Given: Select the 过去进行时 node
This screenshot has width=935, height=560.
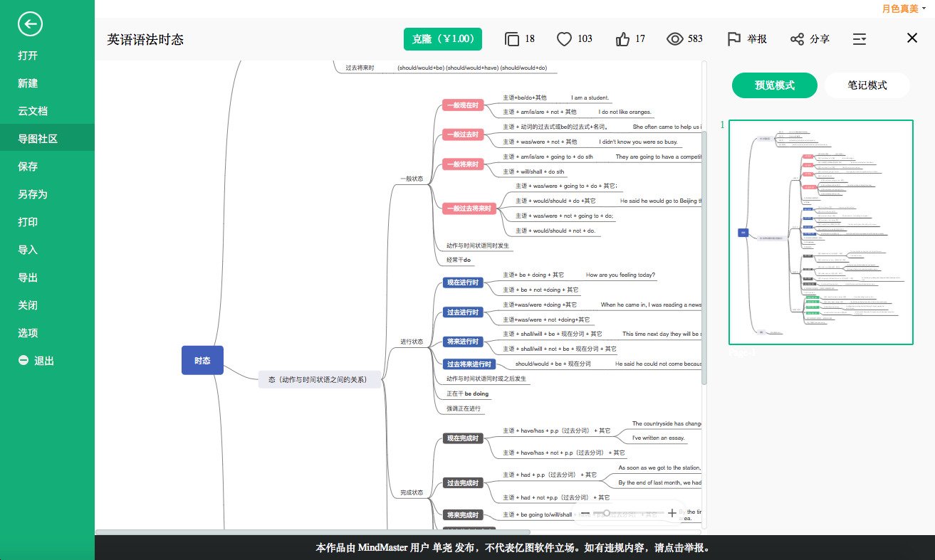Looking at the screenshot, I should pyautogui.click(x=463, y=312).
